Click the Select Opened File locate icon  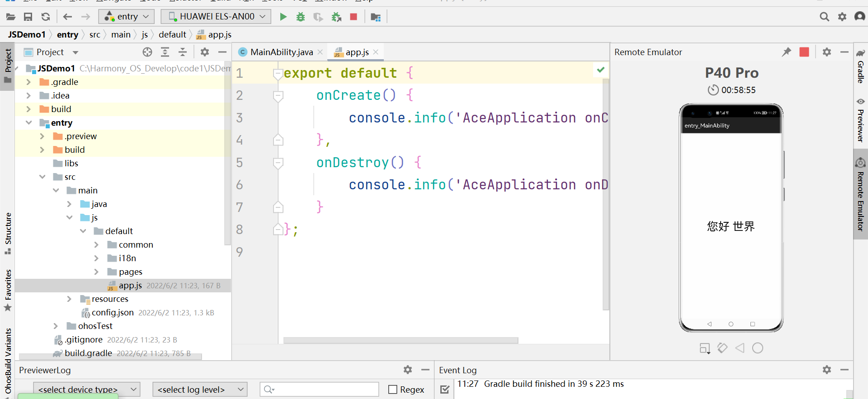point(147,52)
